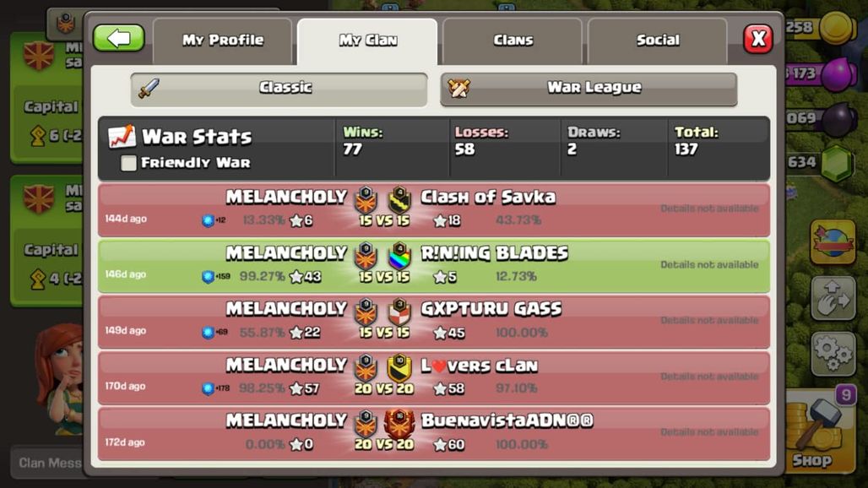Show War League log
This screenshot has width=868, height=488.
point(589,89)
